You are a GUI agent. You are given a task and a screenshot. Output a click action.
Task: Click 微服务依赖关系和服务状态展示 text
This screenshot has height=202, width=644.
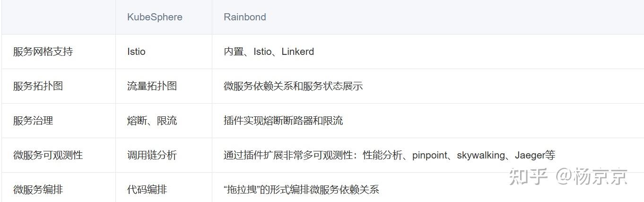pyautogui.click(x=293, y=86)
